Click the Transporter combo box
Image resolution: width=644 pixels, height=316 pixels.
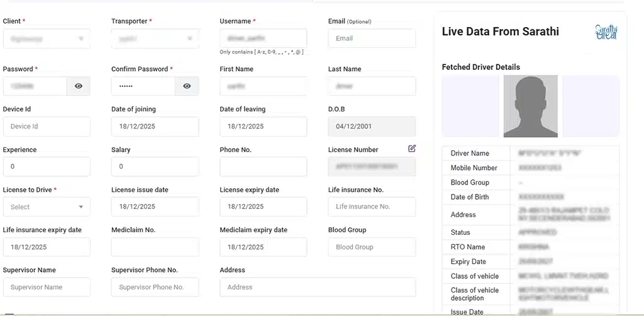155,38
